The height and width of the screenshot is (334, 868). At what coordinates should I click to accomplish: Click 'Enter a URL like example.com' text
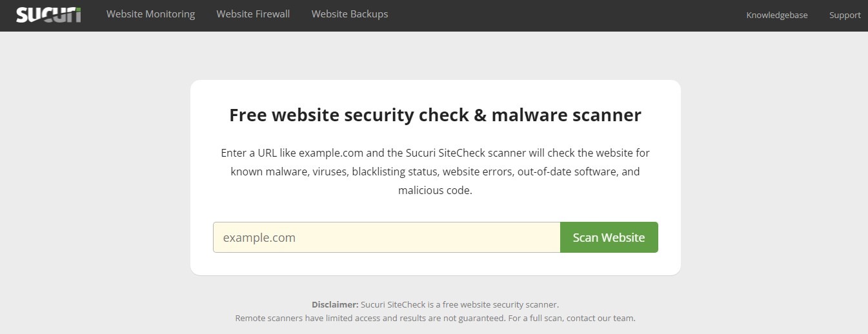click(292, 153)
